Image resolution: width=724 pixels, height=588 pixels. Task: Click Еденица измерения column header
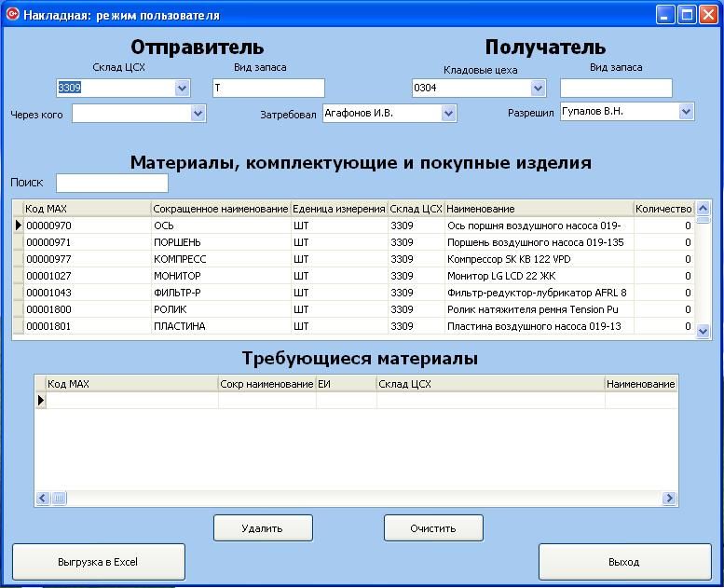tap(339, 209)
